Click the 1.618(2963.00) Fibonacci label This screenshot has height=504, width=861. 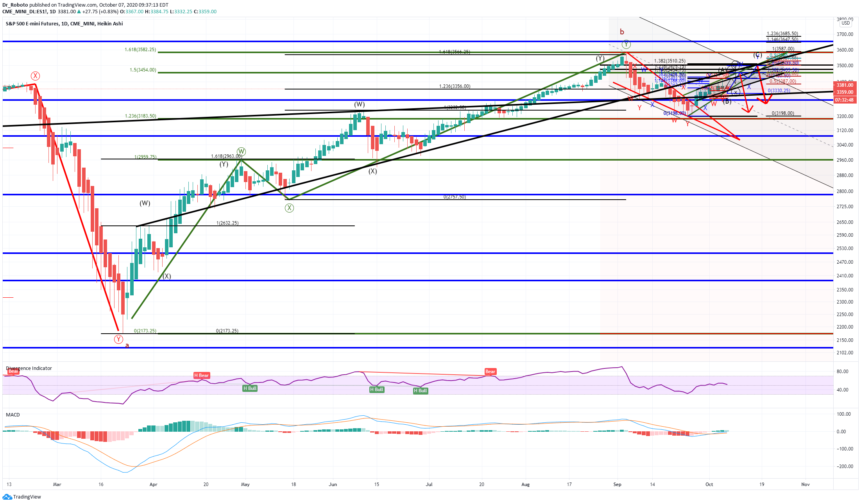click(x=227, y=156)
